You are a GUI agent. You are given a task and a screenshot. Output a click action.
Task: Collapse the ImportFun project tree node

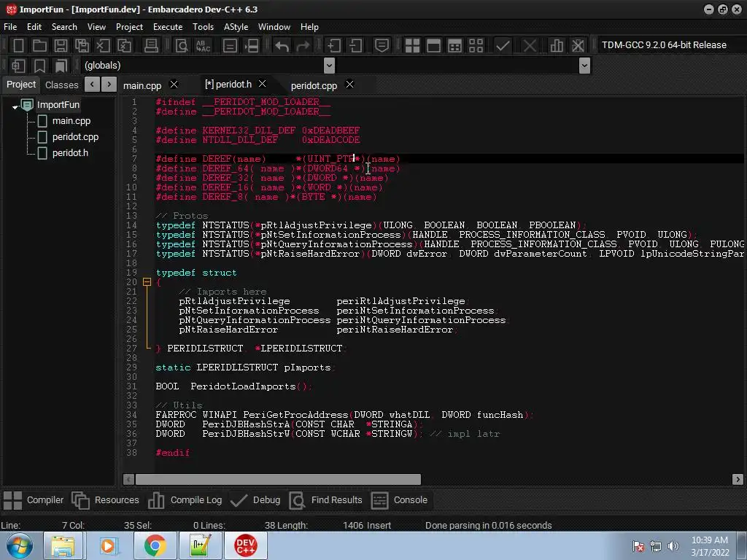pos(15,106)
